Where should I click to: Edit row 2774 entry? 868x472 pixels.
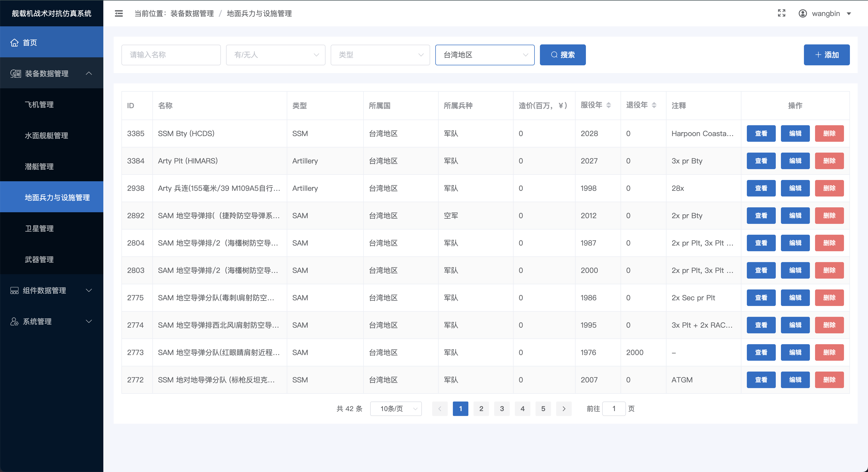pos(795,325)
